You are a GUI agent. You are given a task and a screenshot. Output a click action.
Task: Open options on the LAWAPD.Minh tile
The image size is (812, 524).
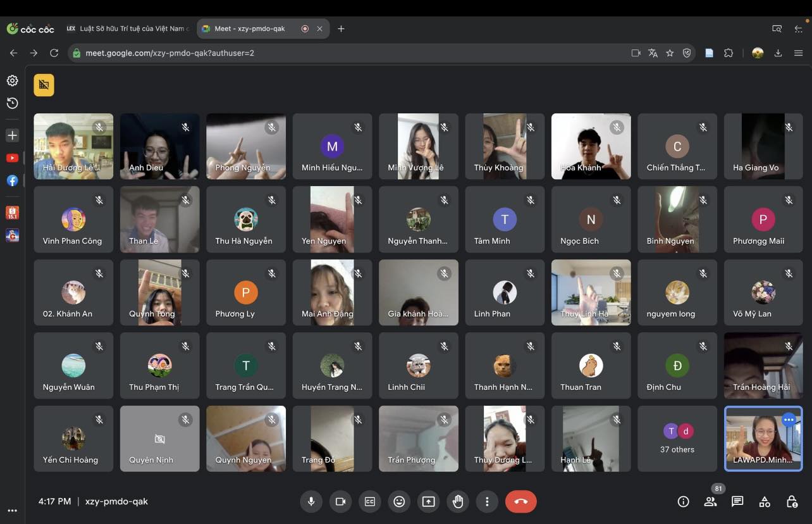coord(788,420)
